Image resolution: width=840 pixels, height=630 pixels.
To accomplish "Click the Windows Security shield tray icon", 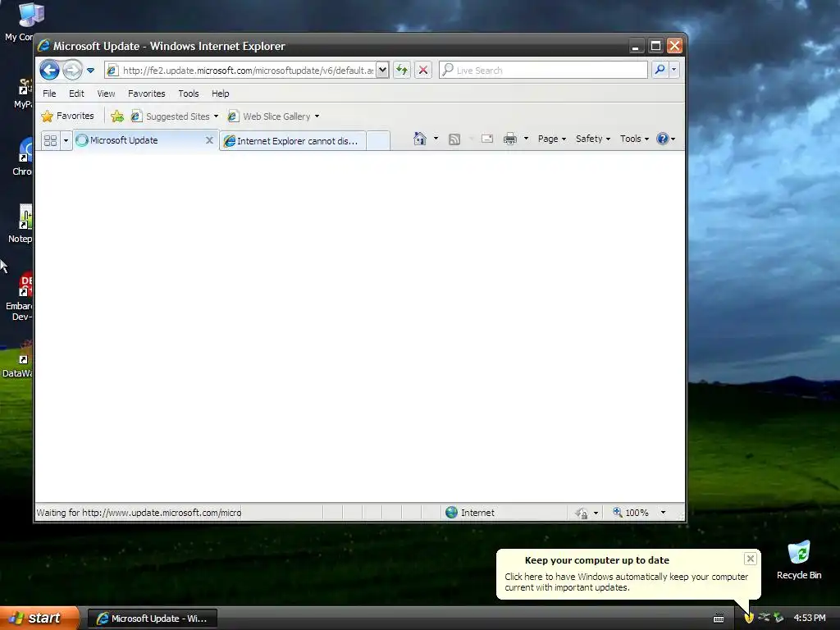I will [x=749, y=618].
